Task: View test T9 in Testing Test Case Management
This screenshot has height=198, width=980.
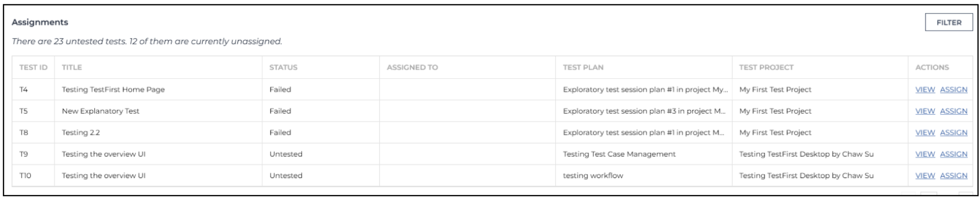Action: [925, 154]
